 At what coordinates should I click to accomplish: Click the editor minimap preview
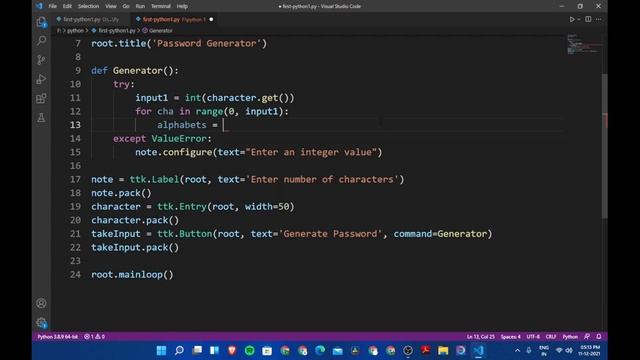tap(584, 44)
